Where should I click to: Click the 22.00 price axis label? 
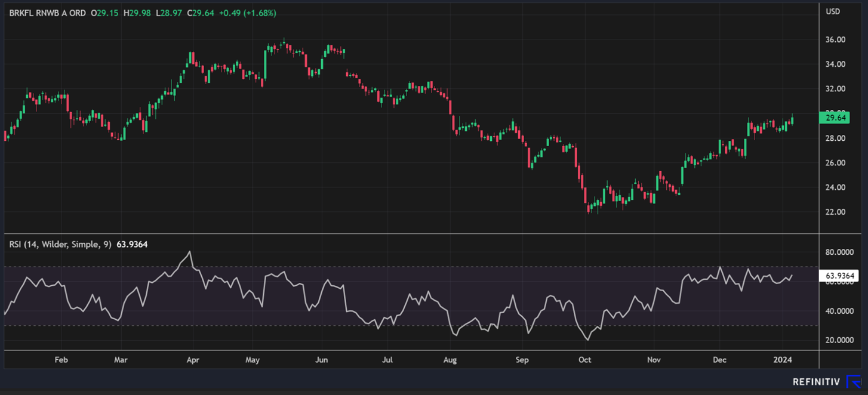835,212
